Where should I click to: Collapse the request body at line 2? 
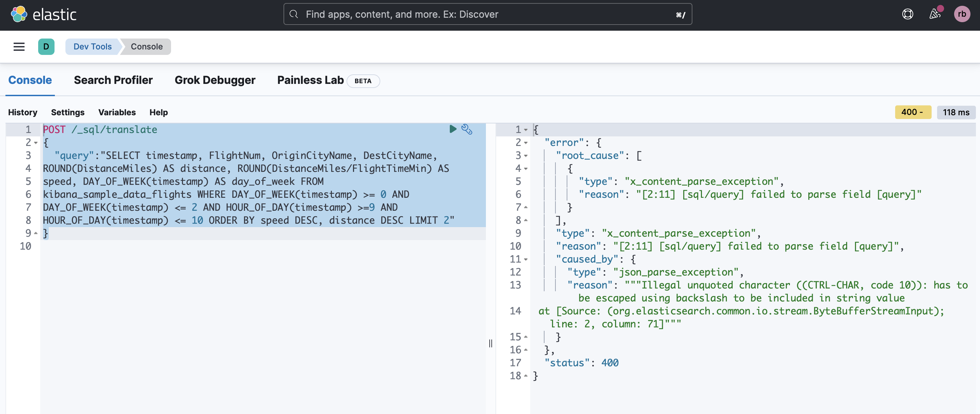pyautogui.click(x=35, y=143)
